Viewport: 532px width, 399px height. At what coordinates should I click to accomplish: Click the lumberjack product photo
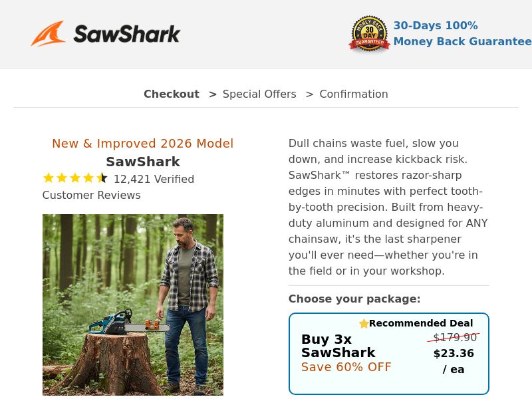(132, 304)
